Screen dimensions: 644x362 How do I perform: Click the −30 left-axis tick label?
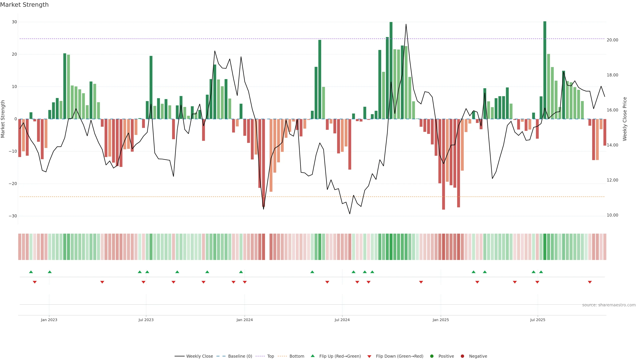(13, 216)
